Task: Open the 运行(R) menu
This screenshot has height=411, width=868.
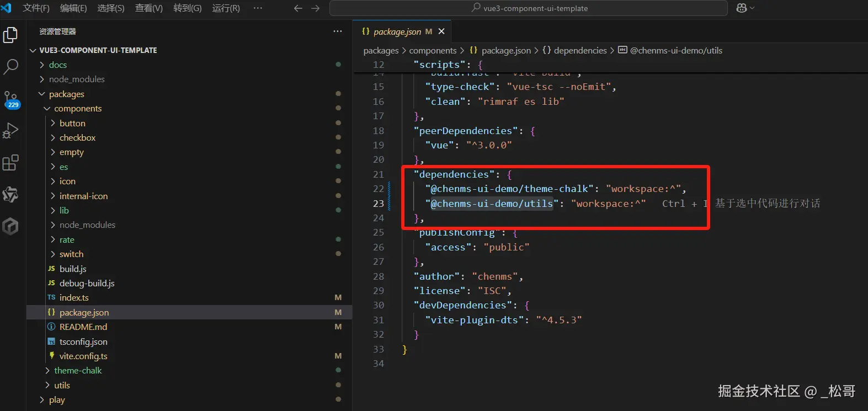Action: point(226,8)
